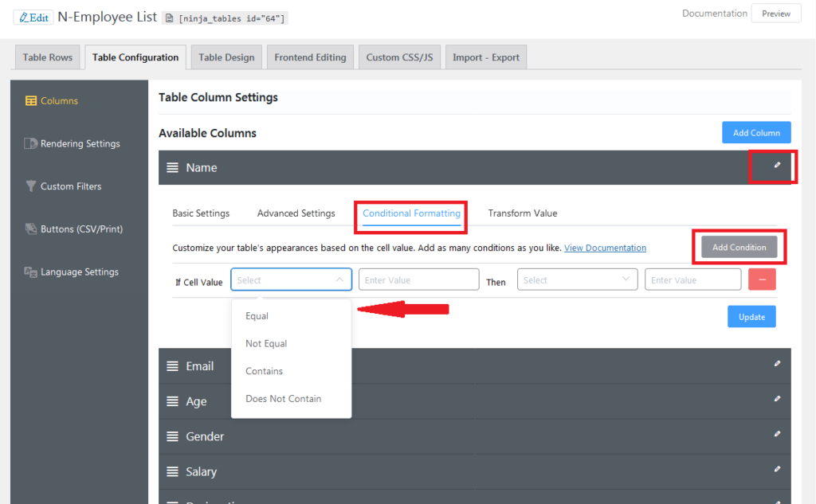Image resolution: width=816 pixels, height=504 pixels.
Task: Choose Contains from the condition dropdown
Action: coord(264,370)
